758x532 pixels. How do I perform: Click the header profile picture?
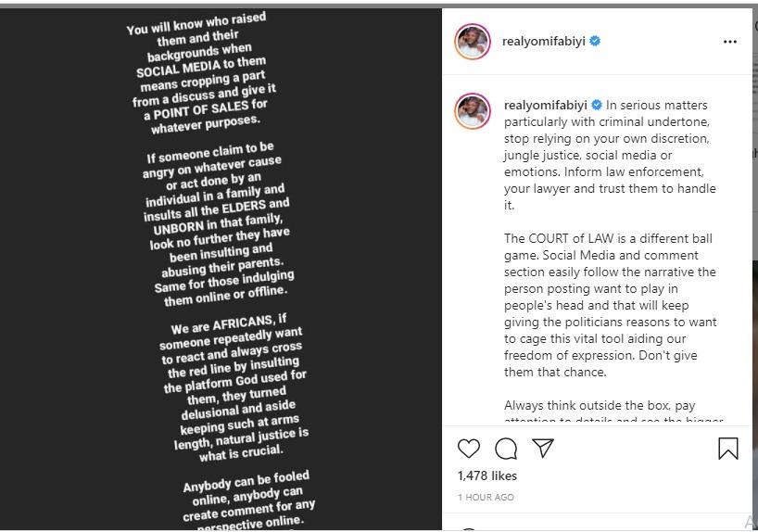472,42
